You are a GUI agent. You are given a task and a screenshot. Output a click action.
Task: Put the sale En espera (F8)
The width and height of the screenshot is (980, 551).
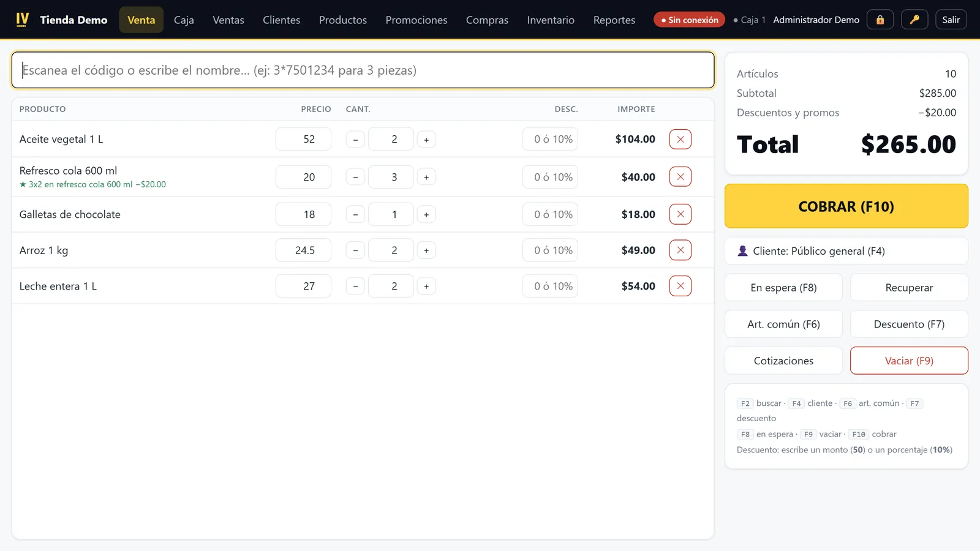point(784,288)
